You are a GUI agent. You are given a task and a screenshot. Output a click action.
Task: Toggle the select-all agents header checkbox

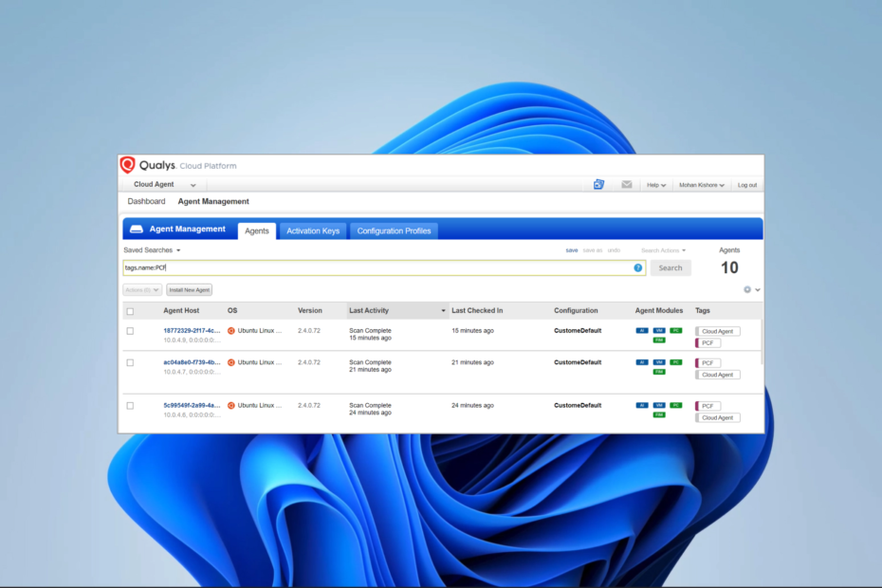[130, 311]
